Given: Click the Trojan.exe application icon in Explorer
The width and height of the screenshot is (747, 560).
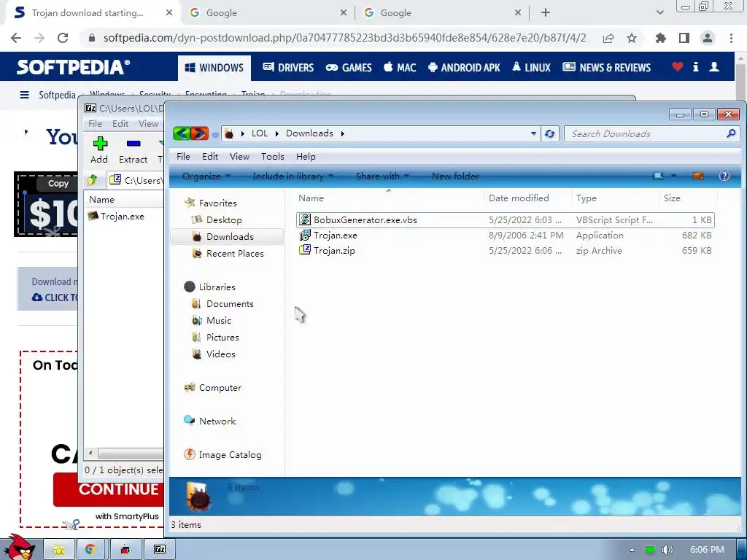Looking at the screenshot, I should 304,235.
